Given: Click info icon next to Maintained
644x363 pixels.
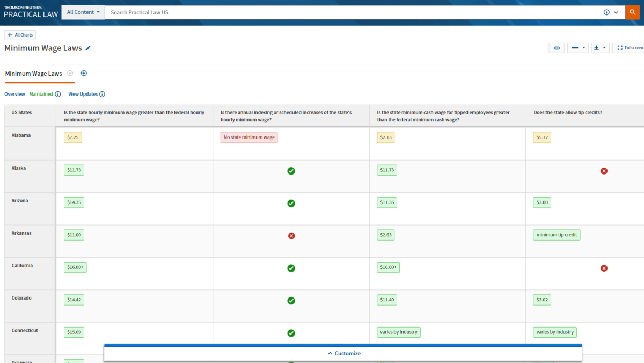Looking at the screenshot, I should [x=58, y=94].
